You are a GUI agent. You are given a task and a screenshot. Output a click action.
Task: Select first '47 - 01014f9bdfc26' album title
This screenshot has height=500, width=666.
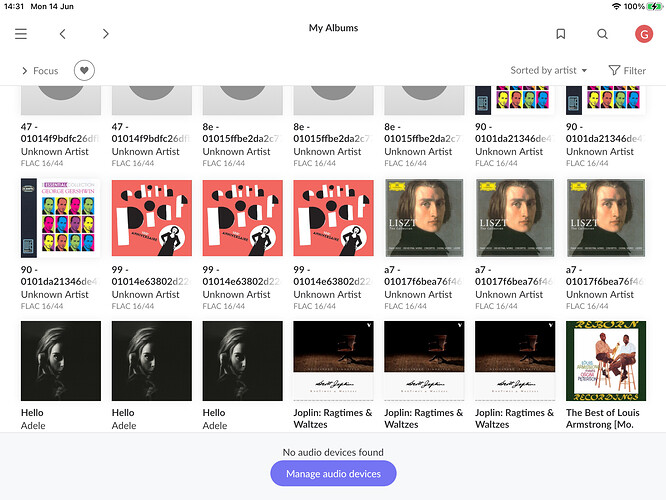[x=60, y=133]
